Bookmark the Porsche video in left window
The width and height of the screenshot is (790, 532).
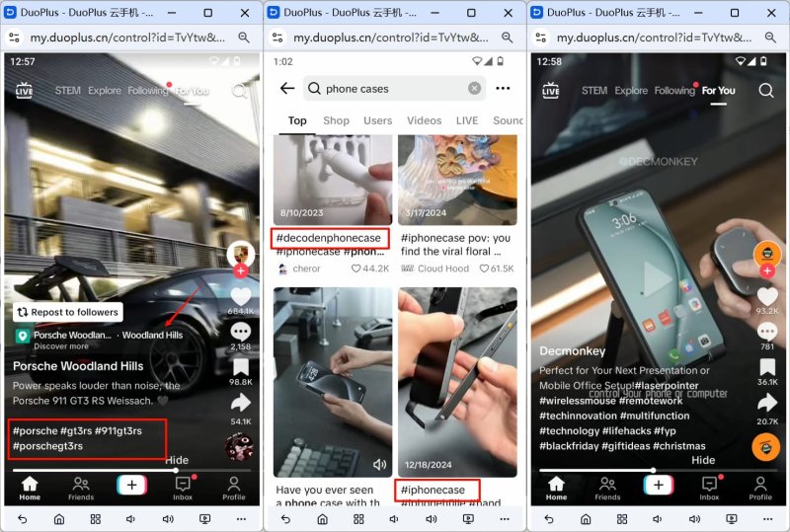tap(240, 367)
